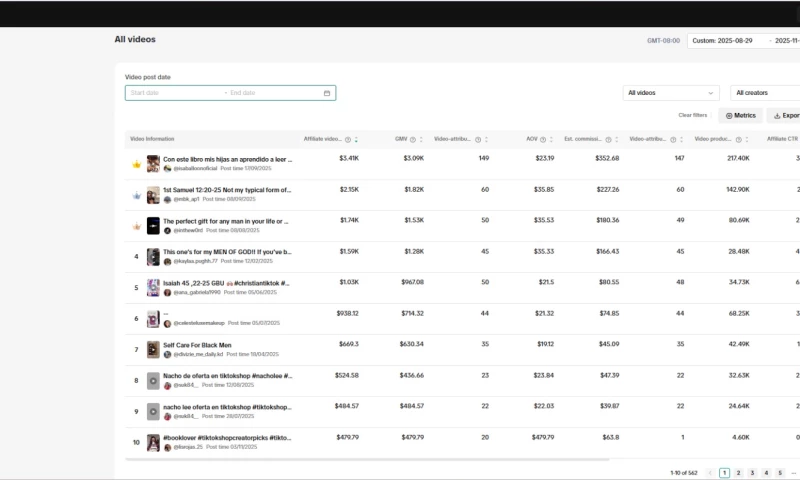Open thumbnail of MEN OF GOD video

(153, 257)
